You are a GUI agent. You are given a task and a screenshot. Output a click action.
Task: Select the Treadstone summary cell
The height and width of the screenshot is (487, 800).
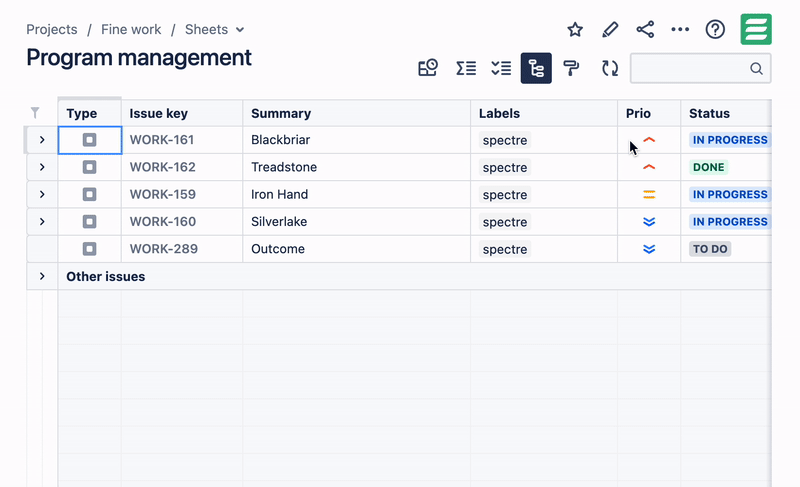coord(357,167)
